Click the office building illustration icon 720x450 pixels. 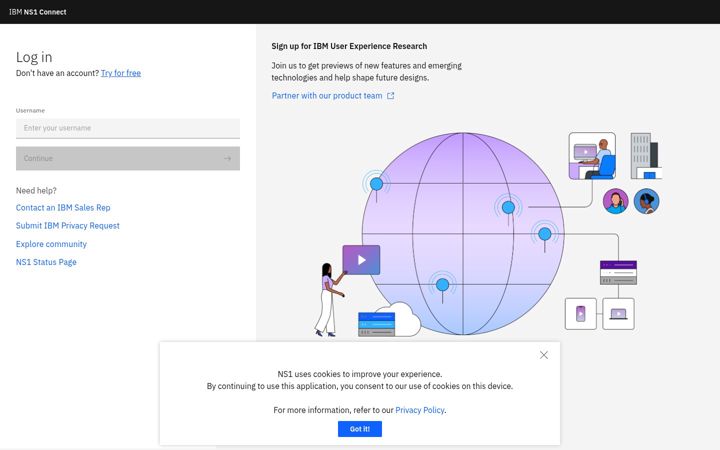pos(646,156)
